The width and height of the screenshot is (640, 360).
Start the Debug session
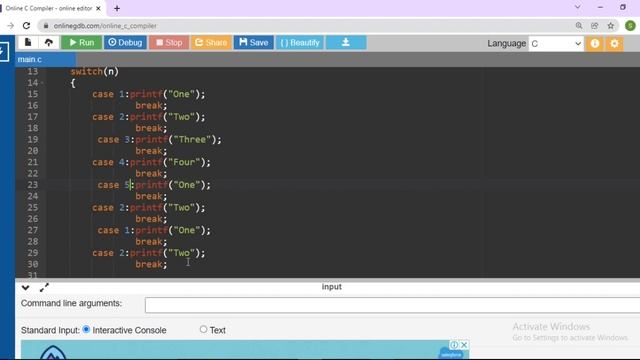click(x=125, y=42)
